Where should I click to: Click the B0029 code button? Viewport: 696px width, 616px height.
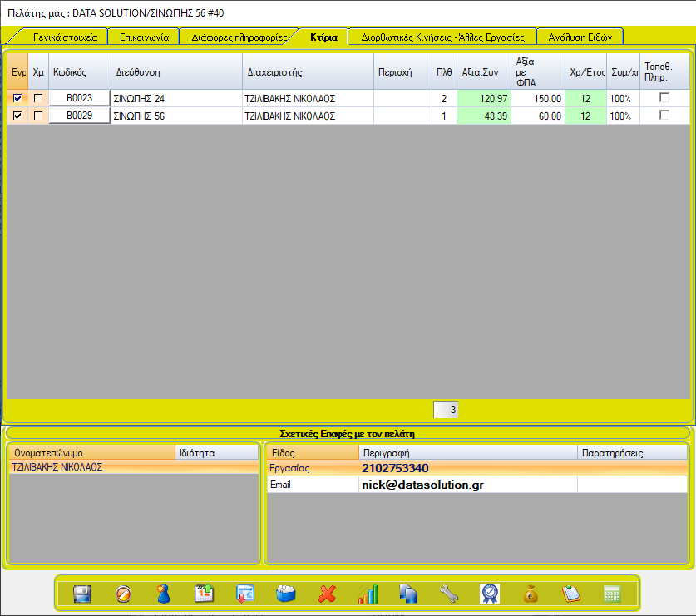point(80,116)
